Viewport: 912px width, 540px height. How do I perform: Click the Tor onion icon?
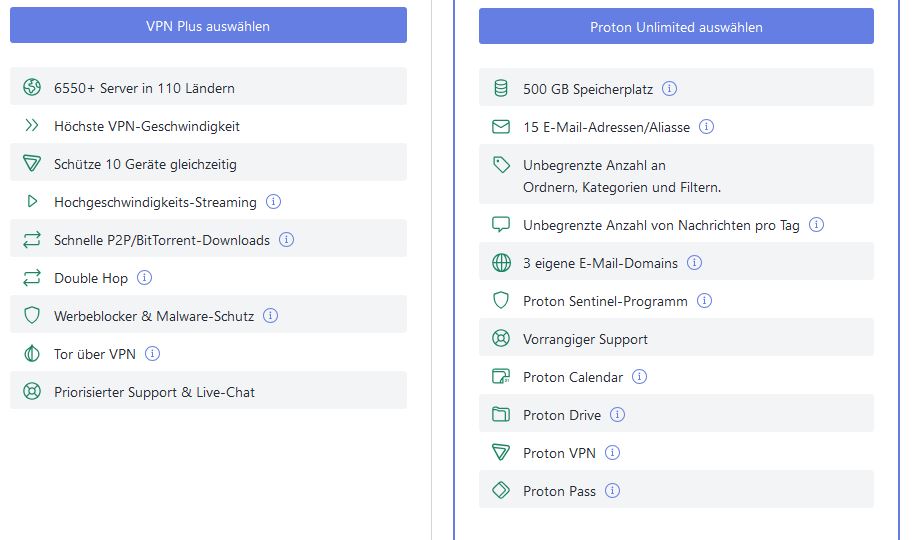pyautogui.click(x=32, y=354)
